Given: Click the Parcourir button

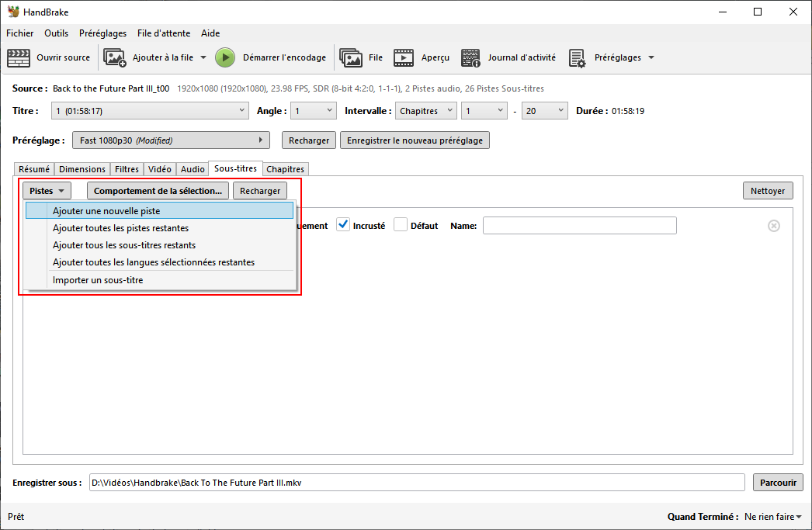Looking at the screenshot, I should click(778, 483).
